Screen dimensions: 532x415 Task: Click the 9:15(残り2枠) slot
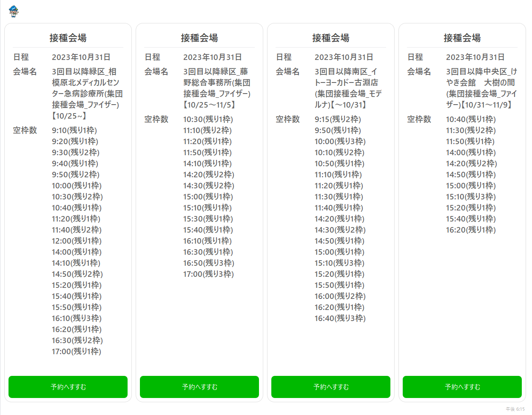(338, 119)
